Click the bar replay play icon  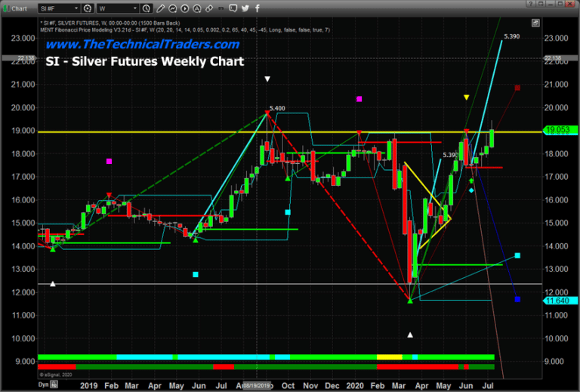tap(184, 8)
